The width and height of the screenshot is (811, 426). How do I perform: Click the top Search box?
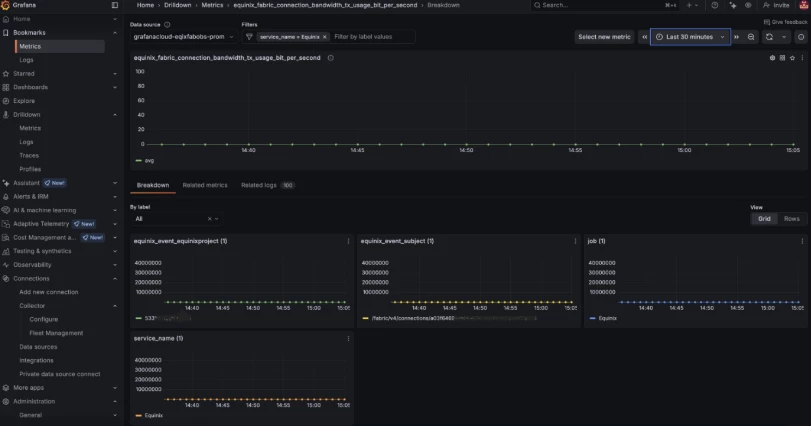[x=604, y=5]
